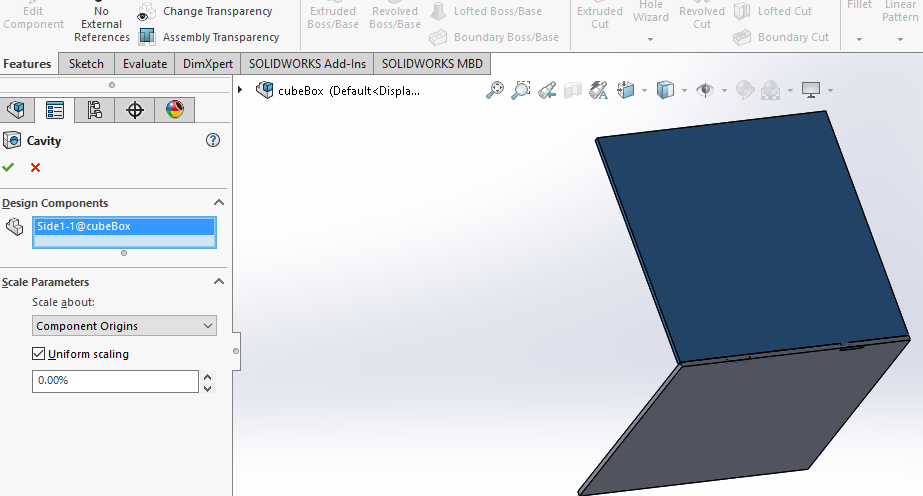Click the View Orientation cube icon
923x496 pixels.
click(x=626, y=91)
